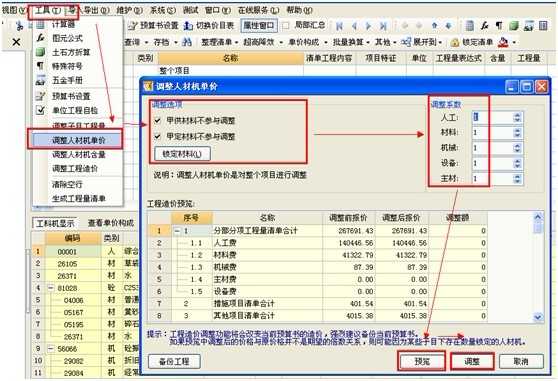Click the 备份工程 button

(174, 361)
